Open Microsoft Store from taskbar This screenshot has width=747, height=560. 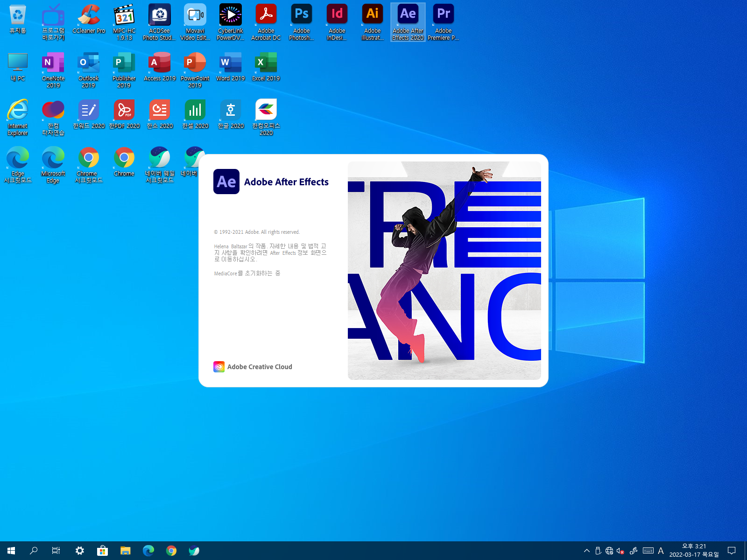click(x=103, y=551)
